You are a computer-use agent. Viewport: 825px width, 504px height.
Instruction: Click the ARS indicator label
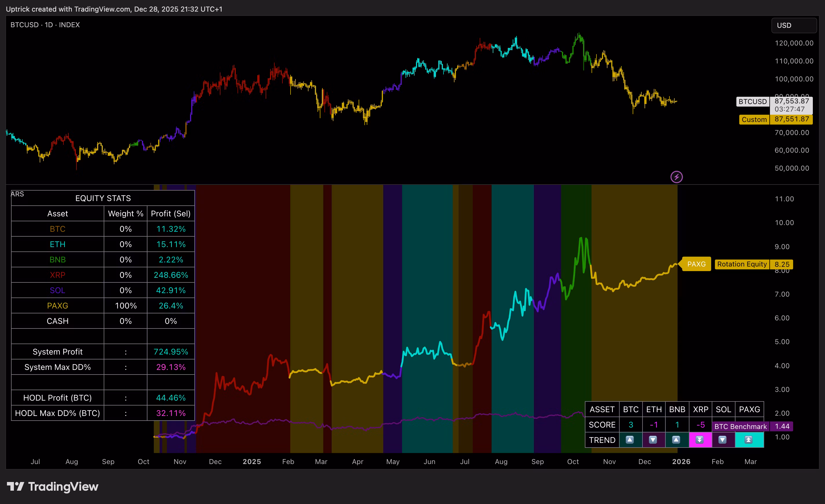[x=17, y=194]
